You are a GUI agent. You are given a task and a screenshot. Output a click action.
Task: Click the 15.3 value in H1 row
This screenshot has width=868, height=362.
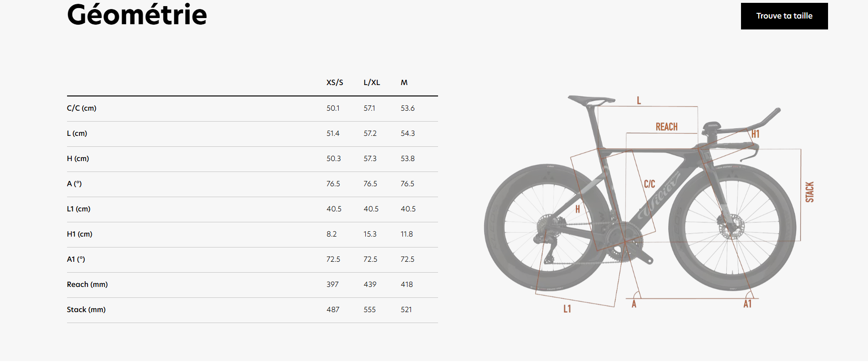click(370, 234)
